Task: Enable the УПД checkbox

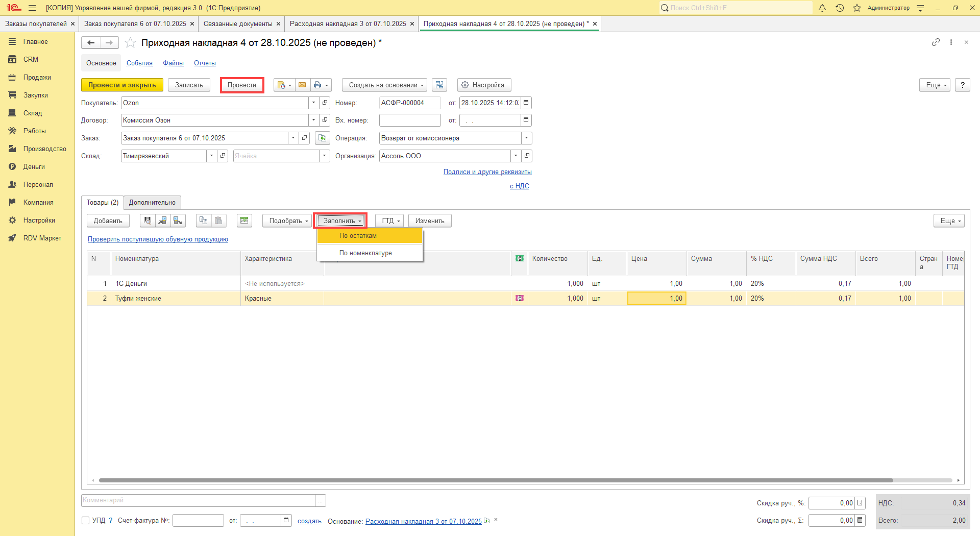Action: point(86,521)
